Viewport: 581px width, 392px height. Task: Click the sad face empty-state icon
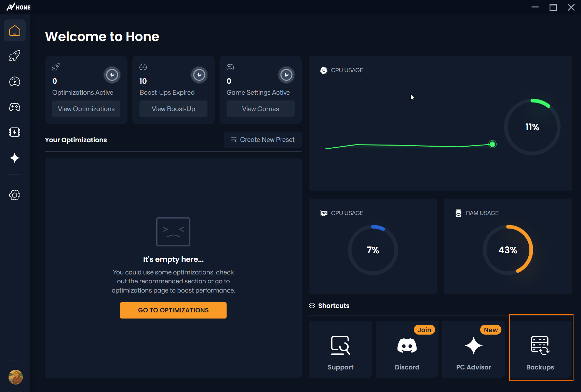pyautogui.click(x=173, y=232)
